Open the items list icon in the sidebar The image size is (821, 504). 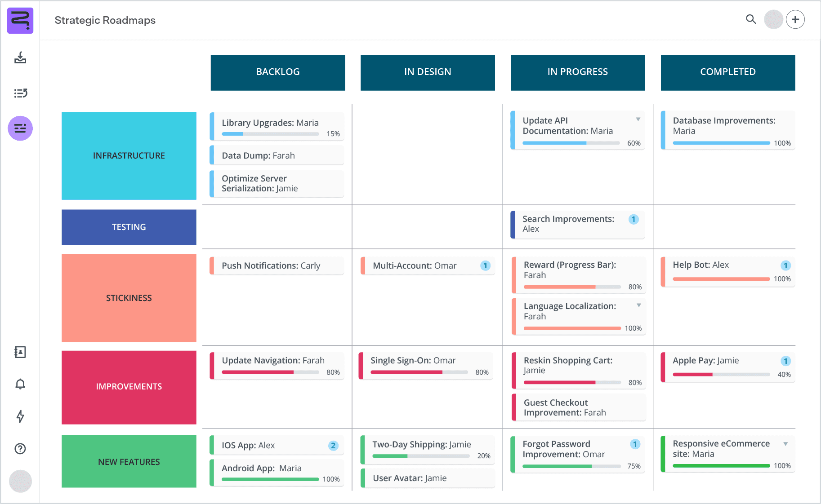(20, 93)
